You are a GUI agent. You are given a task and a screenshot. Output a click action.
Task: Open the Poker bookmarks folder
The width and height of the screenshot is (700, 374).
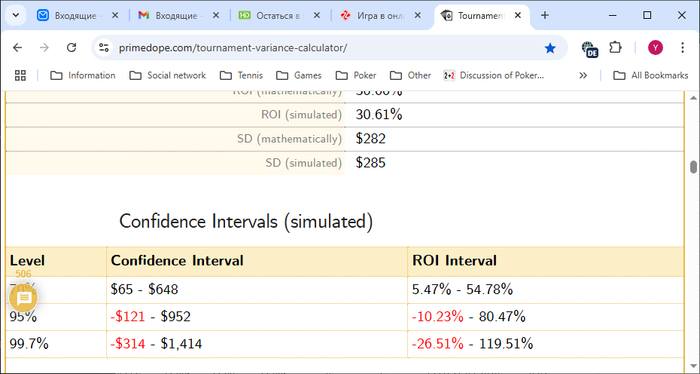coord(356,75)
